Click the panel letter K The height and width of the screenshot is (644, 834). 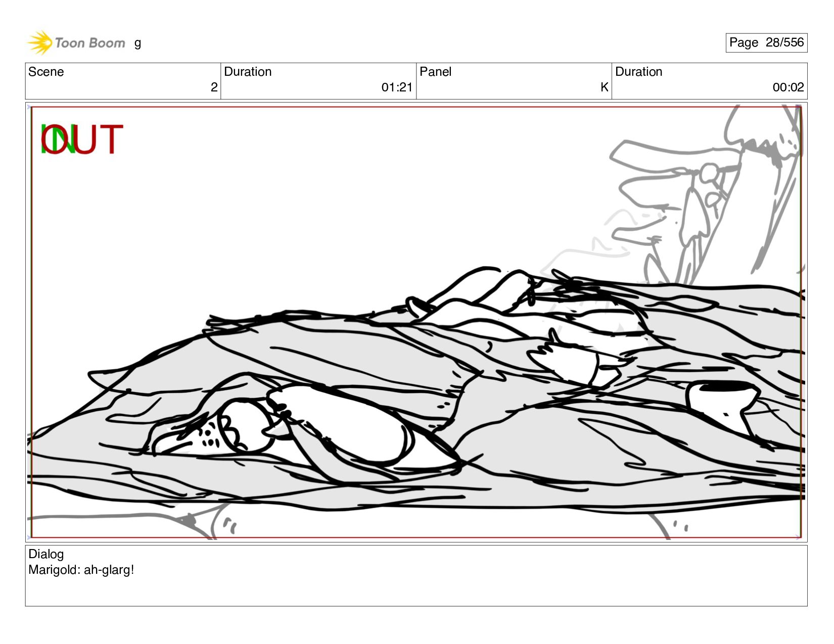click(x=604, y=87)
